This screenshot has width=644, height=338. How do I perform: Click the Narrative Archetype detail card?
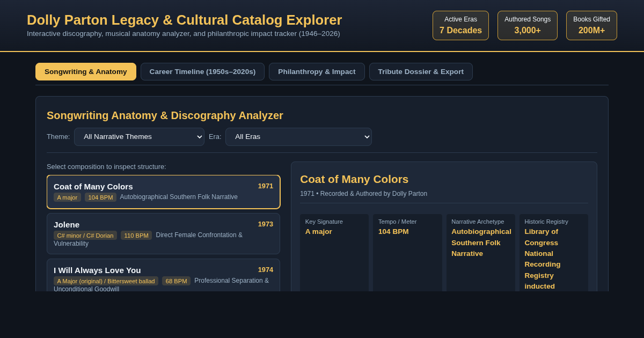coord(481,253)
